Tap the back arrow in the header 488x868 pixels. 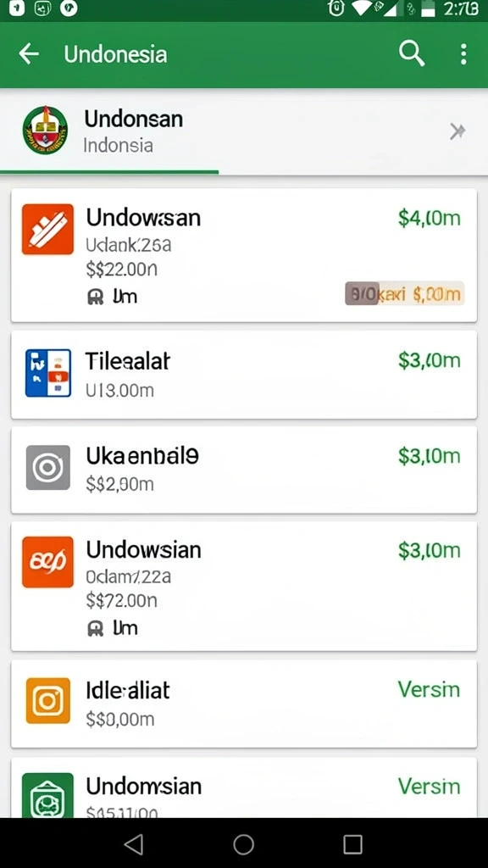point(29,54)
